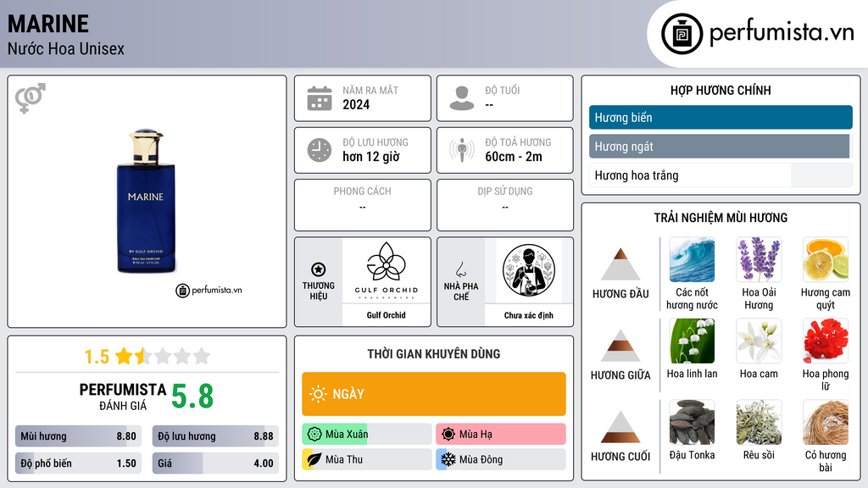The height and width of the screenshot is (488, 868).
Task: Click the Chưa xác định perfumer label
Action: (x=529, y=315)
